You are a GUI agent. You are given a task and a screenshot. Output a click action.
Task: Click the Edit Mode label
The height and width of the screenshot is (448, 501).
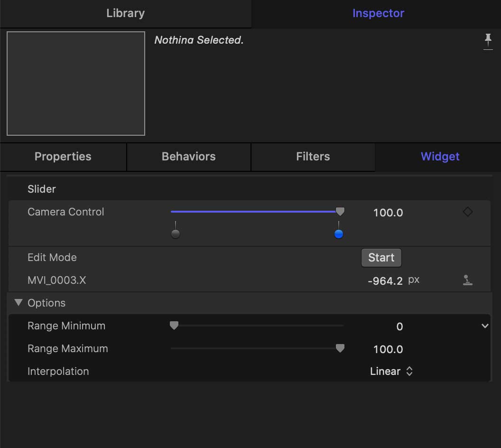(52, 258)
